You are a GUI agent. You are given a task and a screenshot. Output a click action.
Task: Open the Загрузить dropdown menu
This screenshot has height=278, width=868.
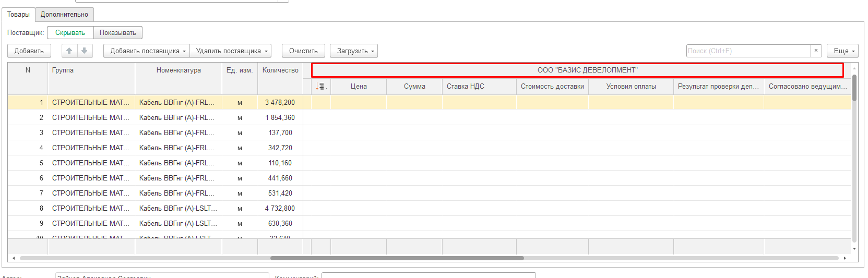pyautogui.click(x=354, y=51)
